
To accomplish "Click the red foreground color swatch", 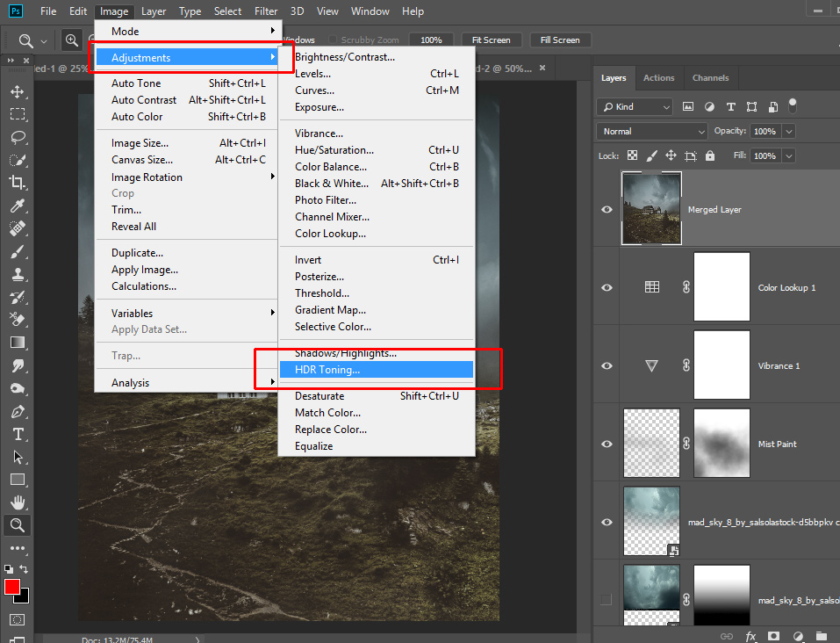I will [11, 586].
